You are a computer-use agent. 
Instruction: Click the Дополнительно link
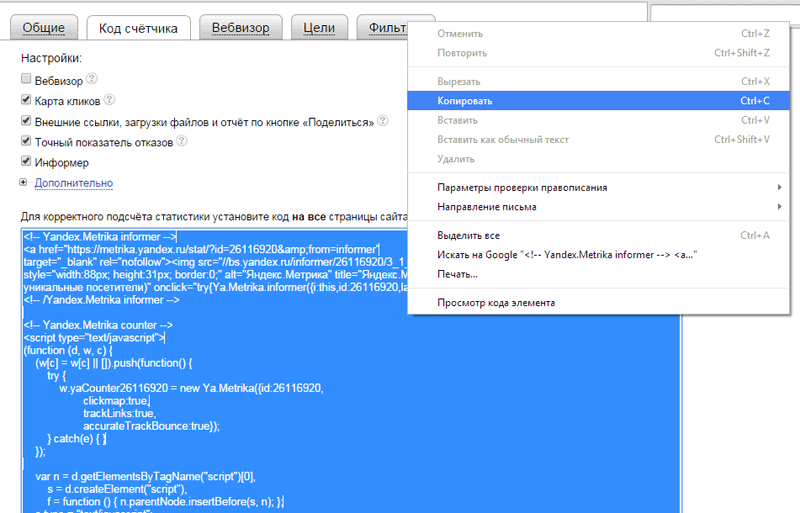click(x=73, y=183)
